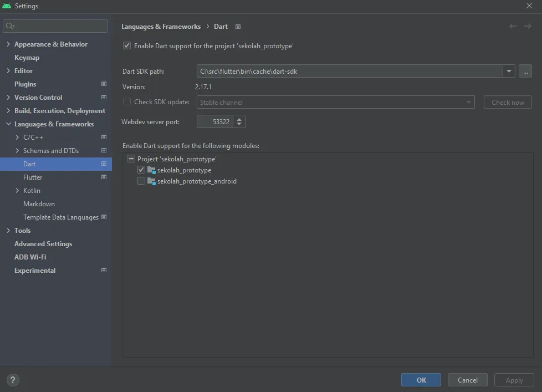The width and height of the screenshot is (542, 392).
Task: Click the project-level icon beside Schemas and DTDs
Action: pos(104,150)
